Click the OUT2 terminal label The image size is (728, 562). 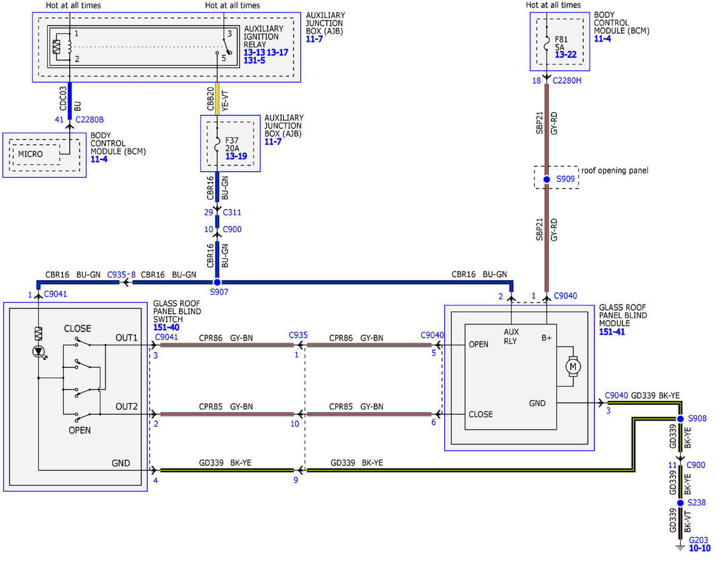click(x=127, y=406)
